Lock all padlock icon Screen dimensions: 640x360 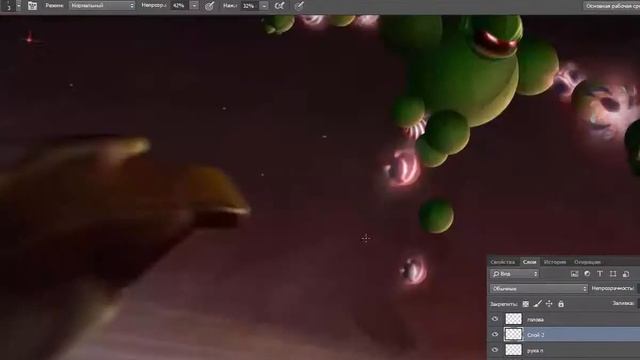coord(561,304)
